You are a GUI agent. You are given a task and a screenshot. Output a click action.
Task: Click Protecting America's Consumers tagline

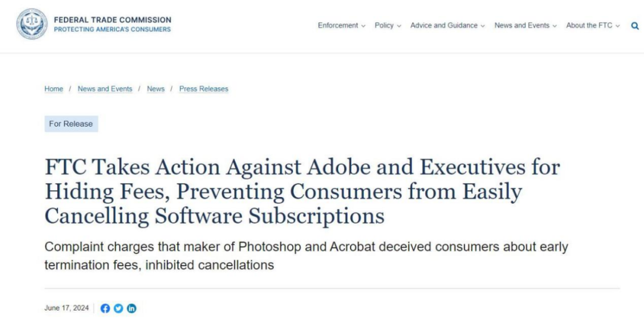pos(112,29)
